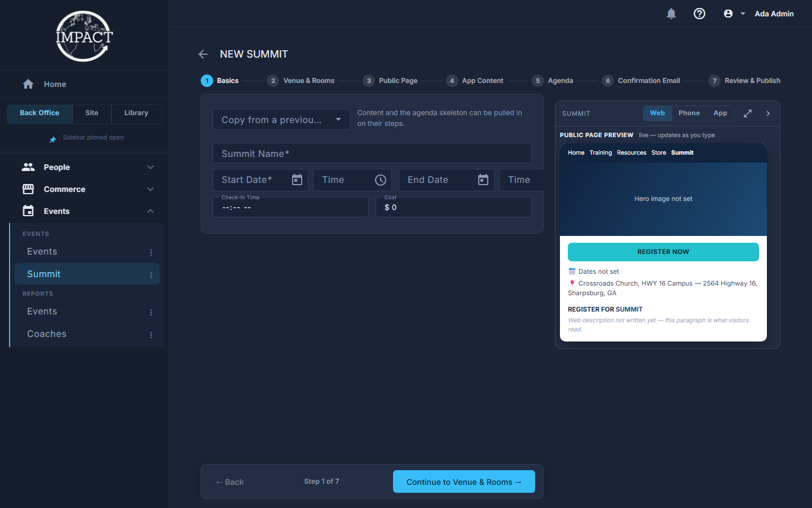Expand the Commerce section chevron
Viewport: 812px width, 508px height.
click(x=151, y=189)
